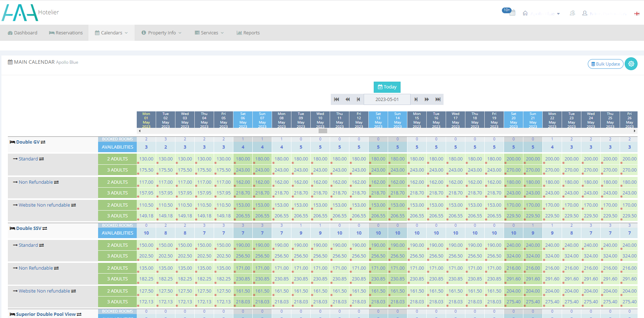This screenshot has width=644, height=318.
Task: Click Double GV availability cell for 01 May
Action: pos(146,147)
